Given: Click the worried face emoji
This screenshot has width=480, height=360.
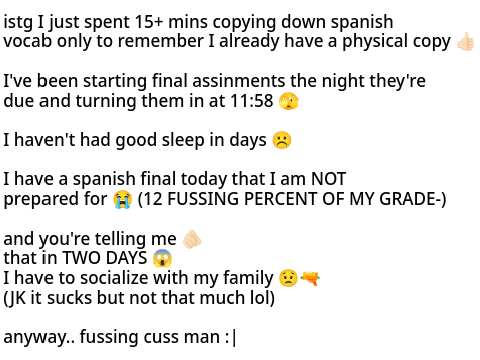Looking at the screenshot, I should (288, 278).
